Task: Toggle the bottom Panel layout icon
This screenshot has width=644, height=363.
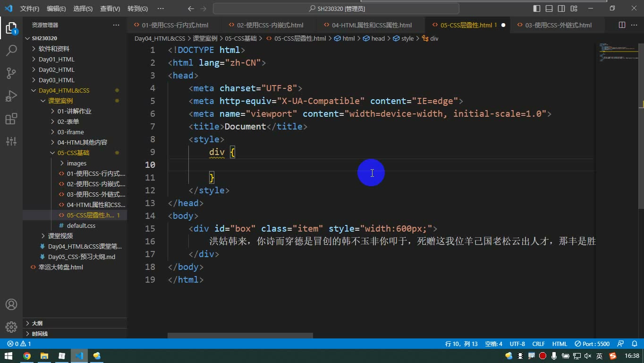Action: pos(549,9)
